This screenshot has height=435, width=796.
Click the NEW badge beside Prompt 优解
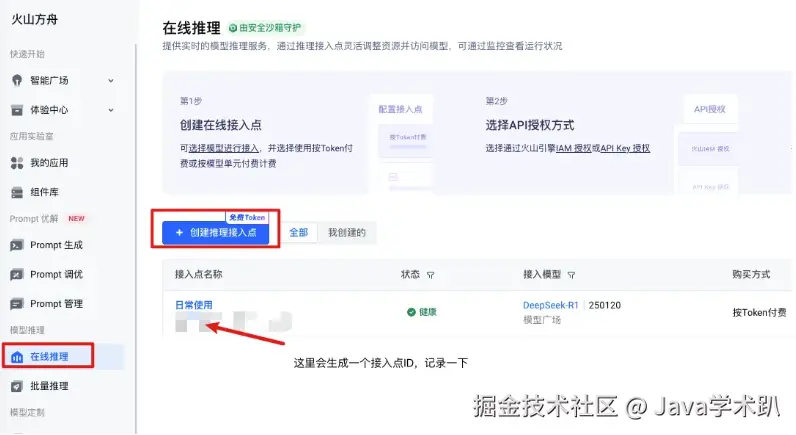(x=77, y=219)
